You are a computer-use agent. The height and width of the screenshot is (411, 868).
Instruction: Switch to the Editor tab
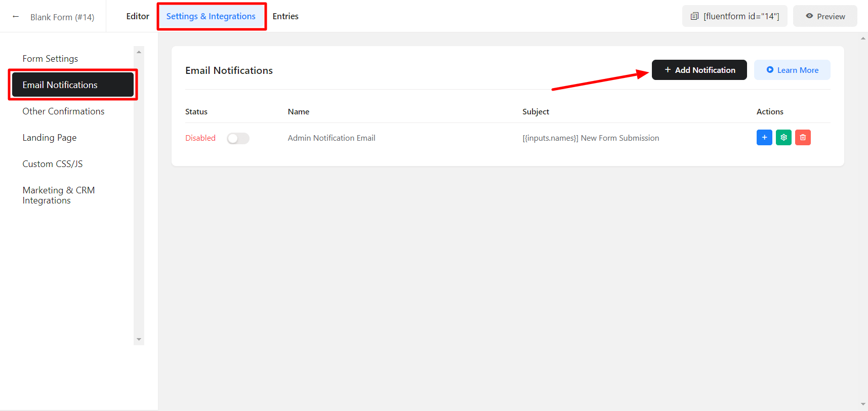138,16
